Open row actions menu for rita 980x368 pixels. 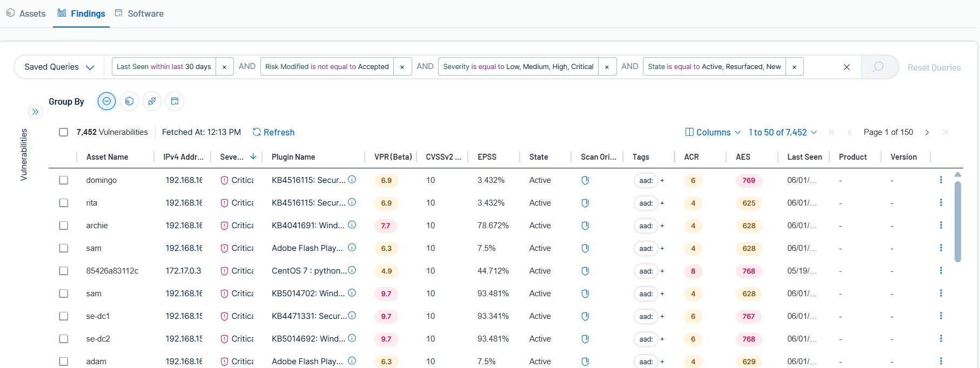click(941, 202)
